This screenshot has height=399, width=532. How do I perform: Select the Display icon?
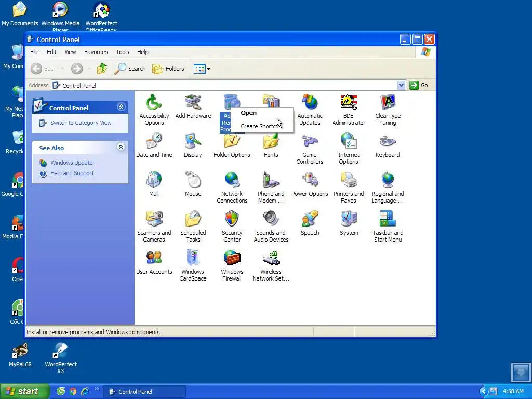pos(193,145)
